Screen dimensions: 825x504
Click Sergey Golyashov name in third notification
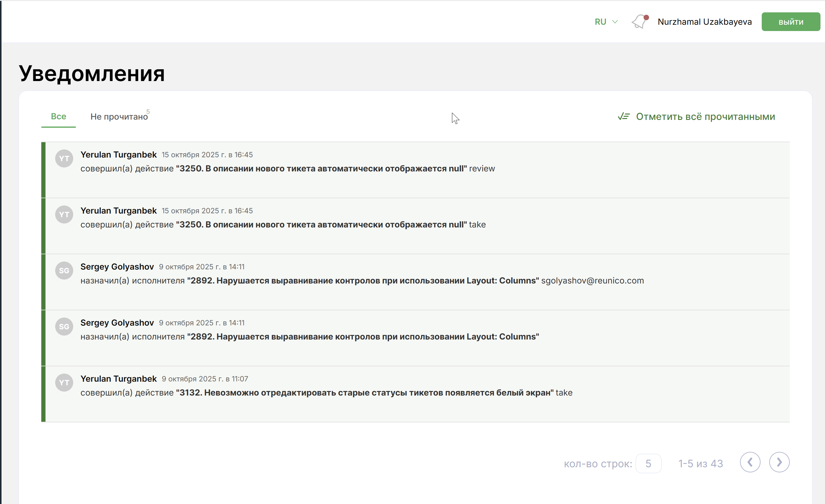pos(117,267)
